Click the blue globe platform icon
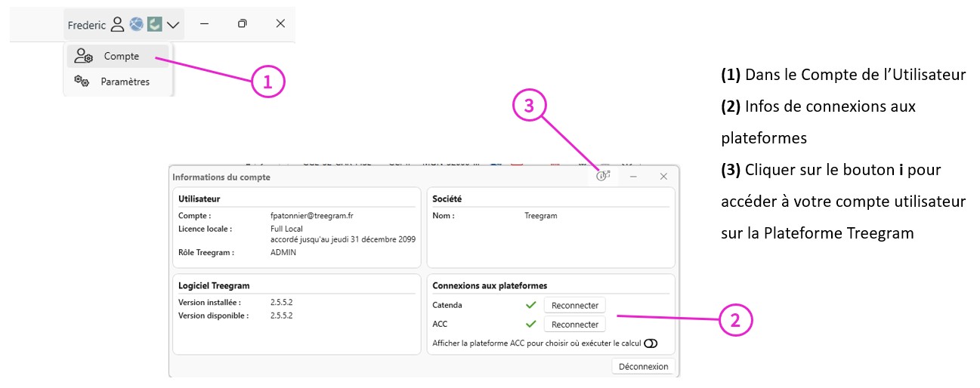Viewport: 980px width, 388px height. [136, 25]
